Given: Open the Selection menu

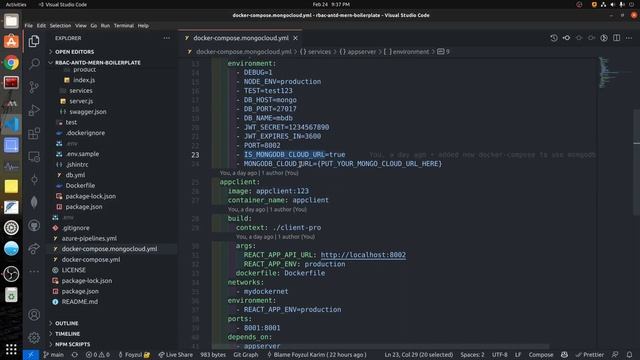Looking at the screenshot, I should (x=60, y=26).
